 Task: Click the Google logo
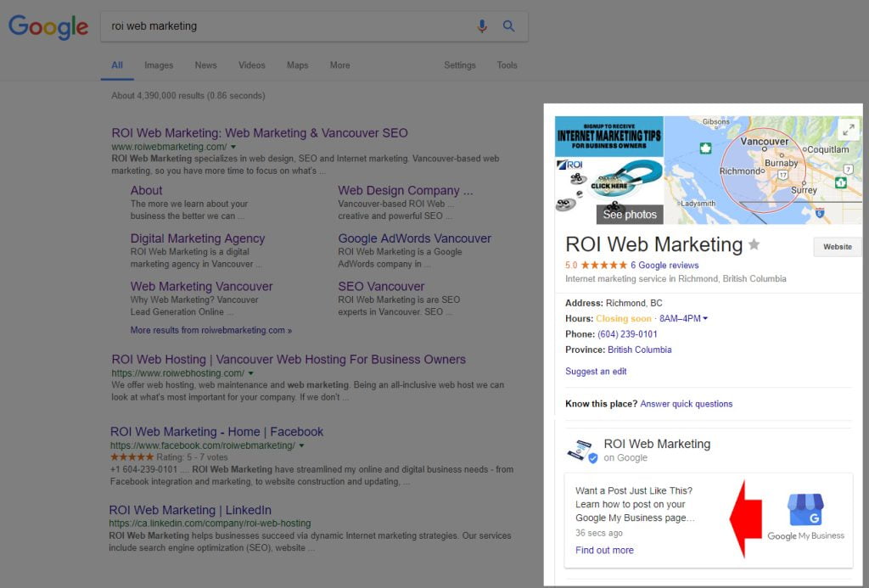point(48,26)
